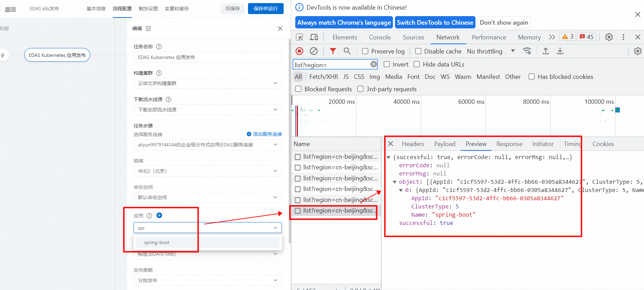Click the lightning trigger icon in pipeline stage
Viewport: 644px width, 290px height.
pyautogui.click(x=3, y=55)
